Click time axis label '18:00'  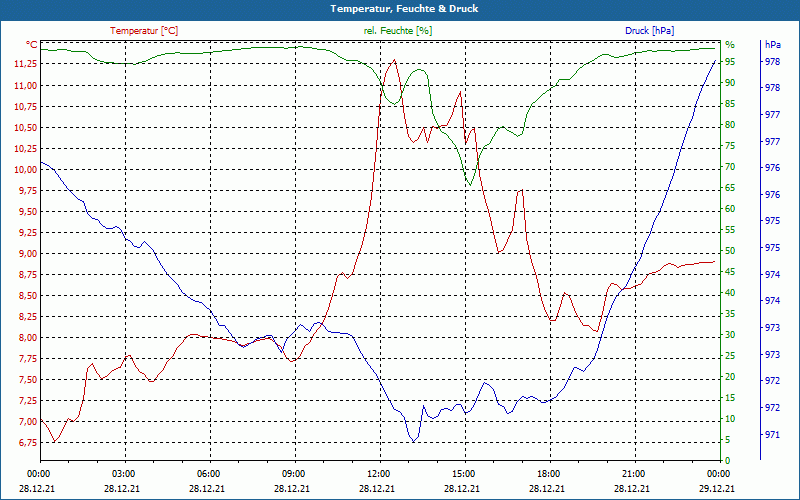coord(550,473)
